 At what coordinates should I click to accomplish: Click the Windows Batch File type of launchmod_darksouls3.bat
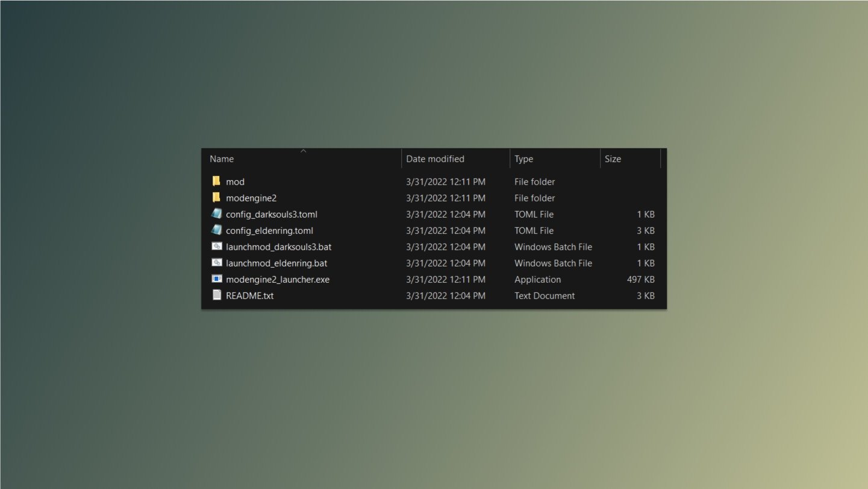[554, 247]
